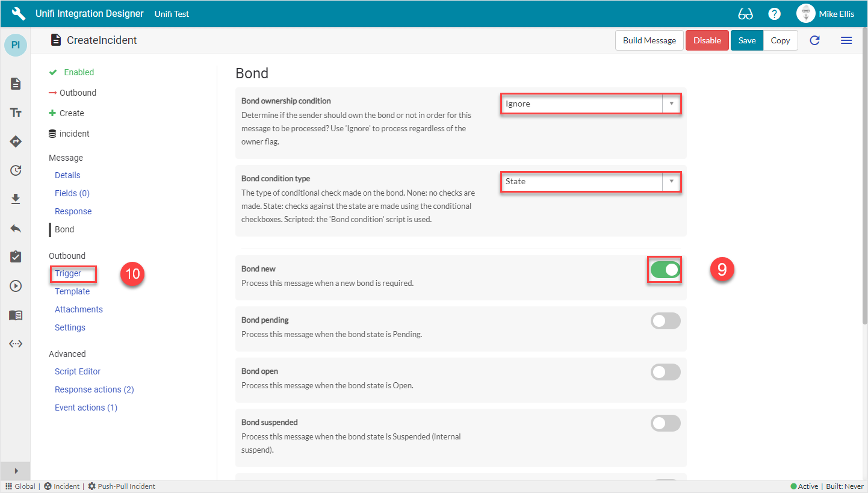Open the Trigger section under Outbound
Screen dimensions: 868x493
[x=67, y=273]
